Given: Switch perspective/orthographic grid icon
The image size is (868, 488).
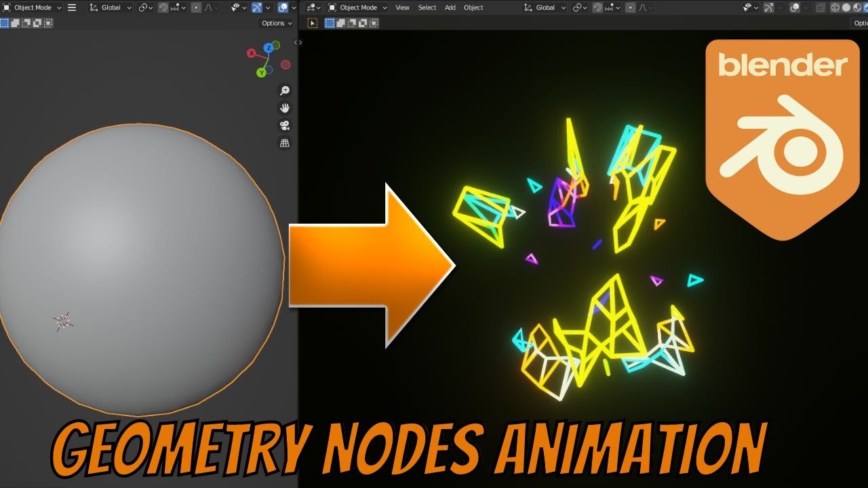Looking at the screenshot, I should coord(285,143).
